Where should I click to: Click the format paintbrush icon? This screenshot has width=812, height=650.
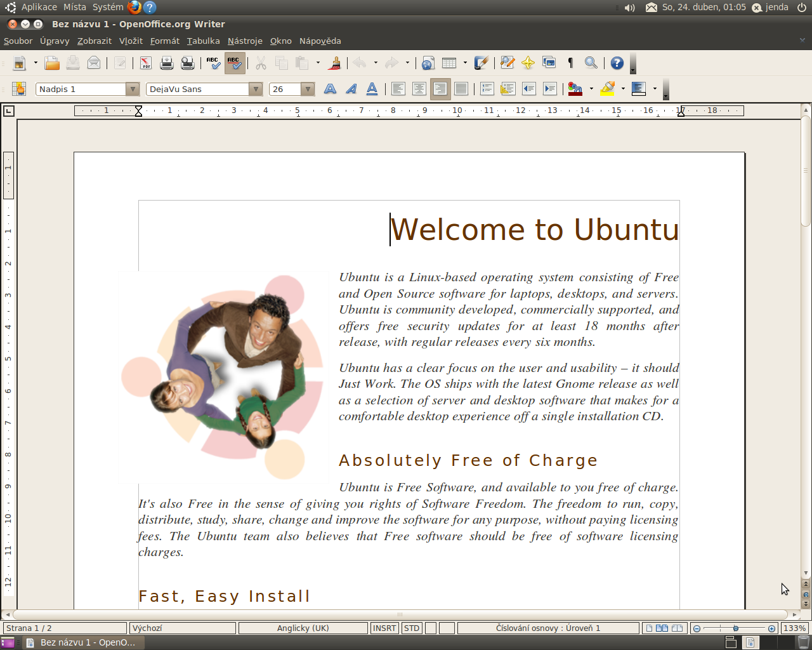(x=335, y=63)
